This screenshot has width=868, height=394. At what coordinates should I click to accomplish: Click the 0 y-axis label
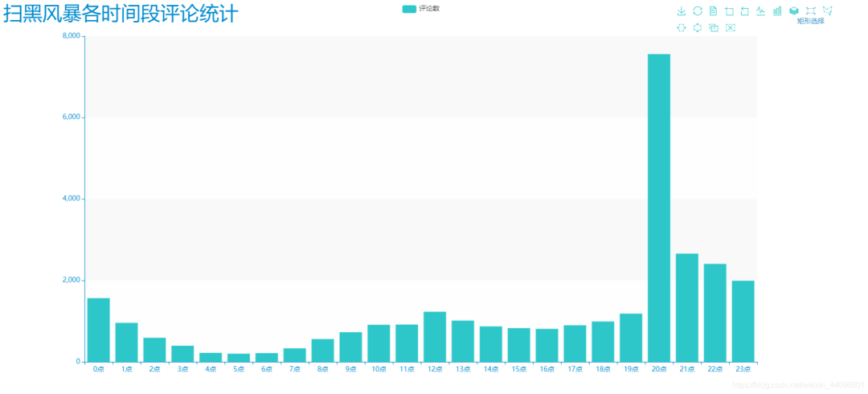[79, 362]
